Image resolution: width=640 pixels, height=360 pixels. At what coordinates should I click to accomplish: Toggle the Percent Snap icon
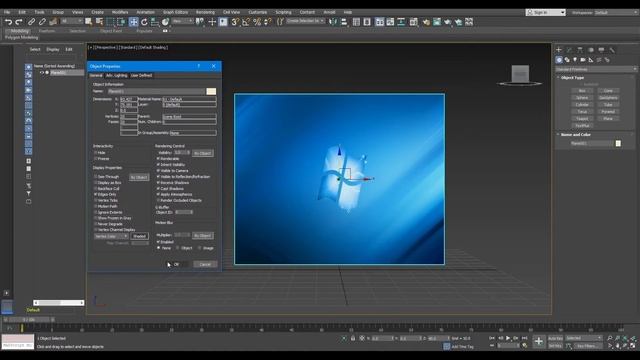click(257, 22)
